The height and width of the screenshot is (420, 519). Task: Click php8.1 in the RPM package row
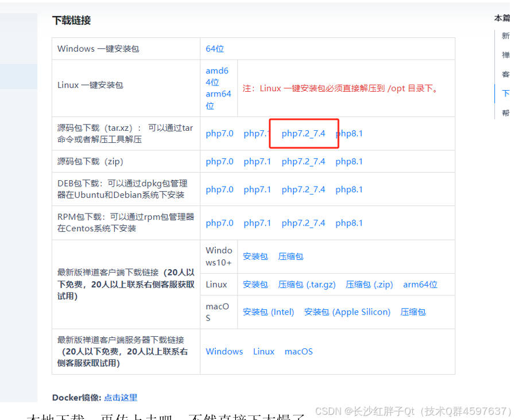tap(349, 223)
